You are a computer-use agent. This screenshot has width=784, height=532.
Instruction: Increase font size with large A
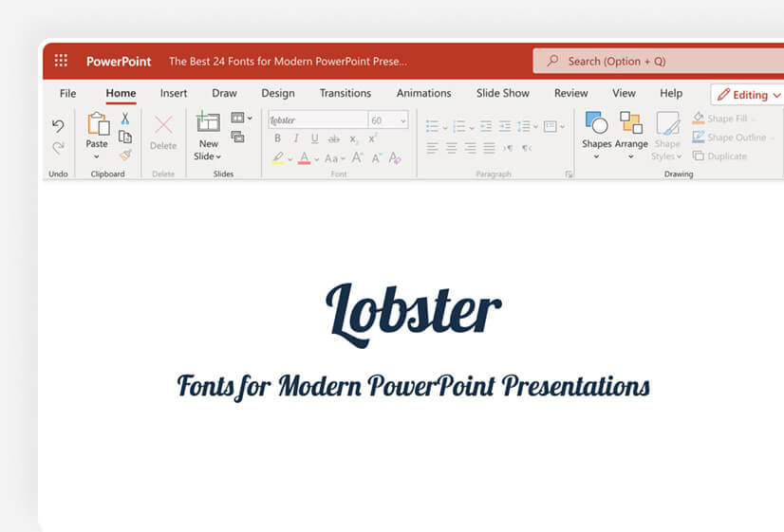click(x=357, y=157)
